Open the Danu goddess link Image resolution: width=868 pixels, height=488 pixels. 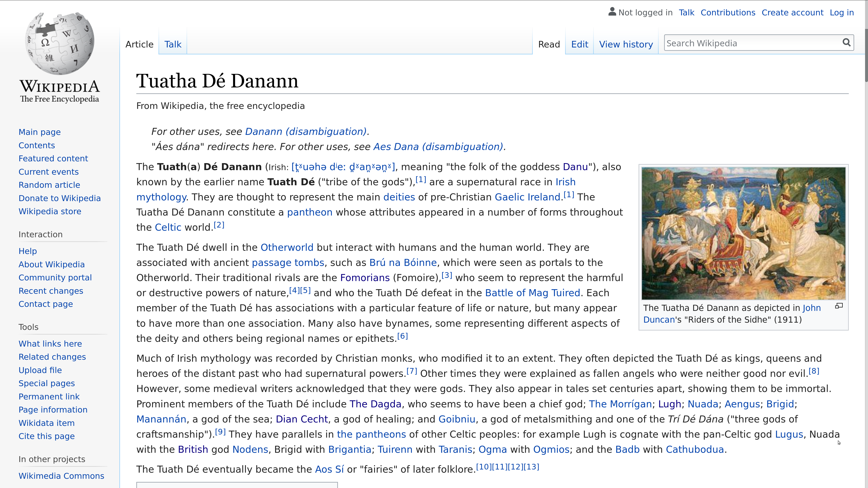tap(575, 167)
